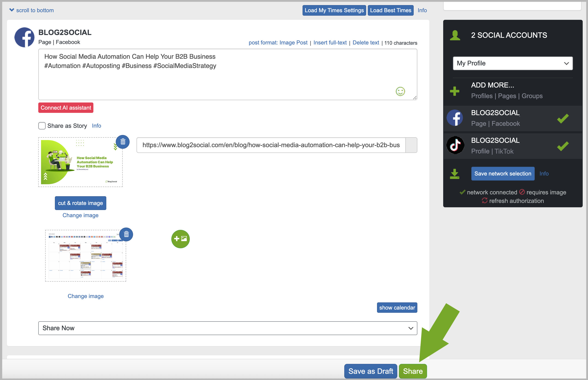
Task: Click the large Facebook logo next to BLOG2SOCIAL heading
Action: [x=24, y=37]
